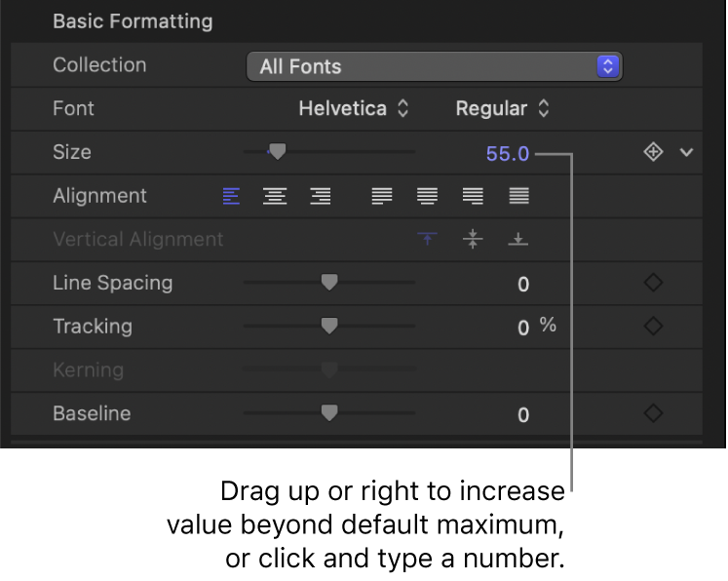Open the Collection All Fonts dropdown
The width and height of the screenshot is (728, 581).
pyautogui.click(x=435, y=66)
